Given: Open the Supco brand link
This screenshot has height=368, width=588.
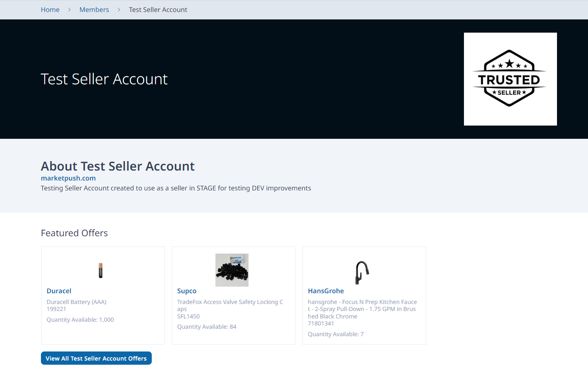Looking at the screenshot, I should [x=186, y=291].
